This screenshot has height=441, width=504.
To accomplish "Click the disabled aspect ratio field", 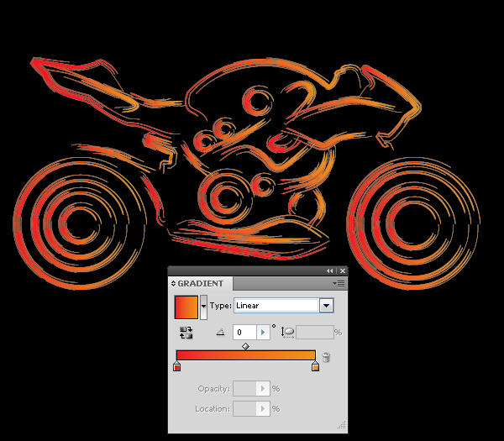I will pyautogui.click(x=315, y=333).
